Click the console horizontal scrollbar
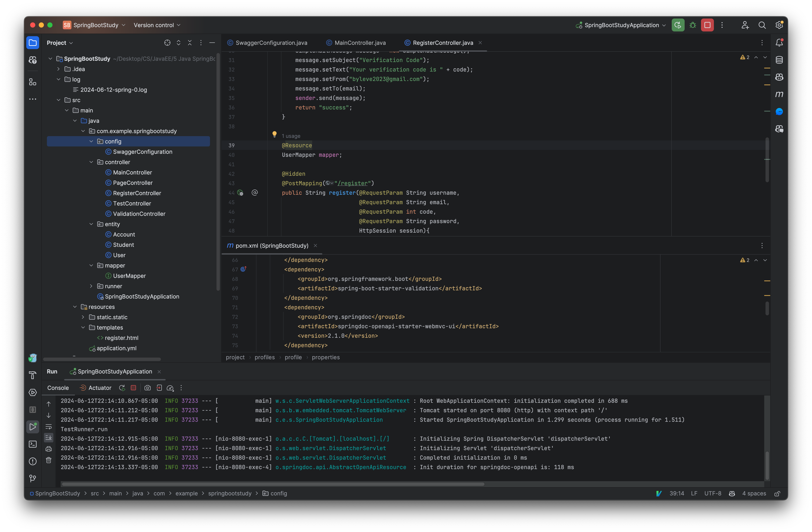812x532 pixels. coord(273,484)
